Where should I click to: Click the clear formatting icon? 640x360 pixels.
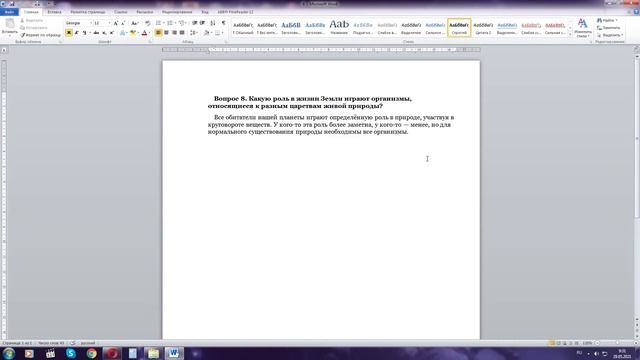click(x=147, y=23)
